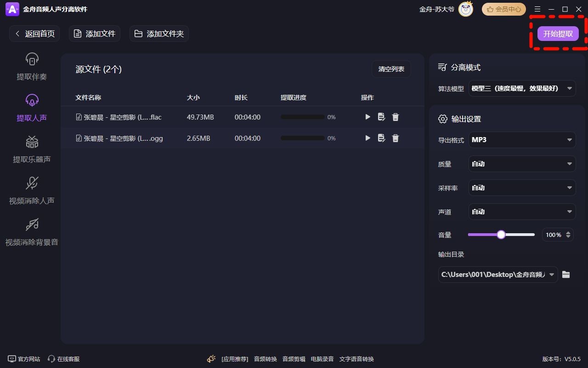This screenshot has height=368, width=588.
Task: Open the 声道 dropdown
Action: pos(522,212)
